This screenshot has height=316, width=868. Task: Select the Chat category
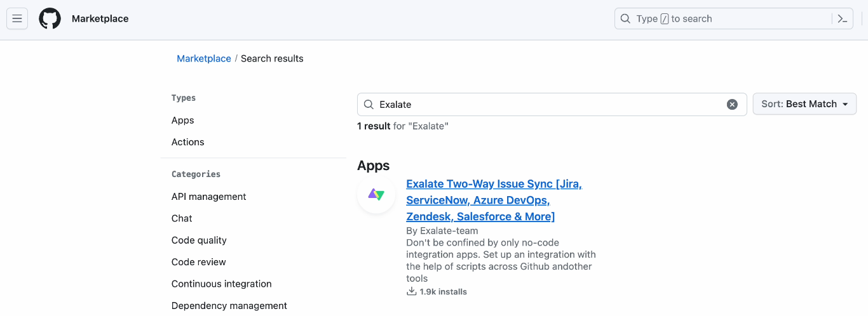click(x=182, y=218)
